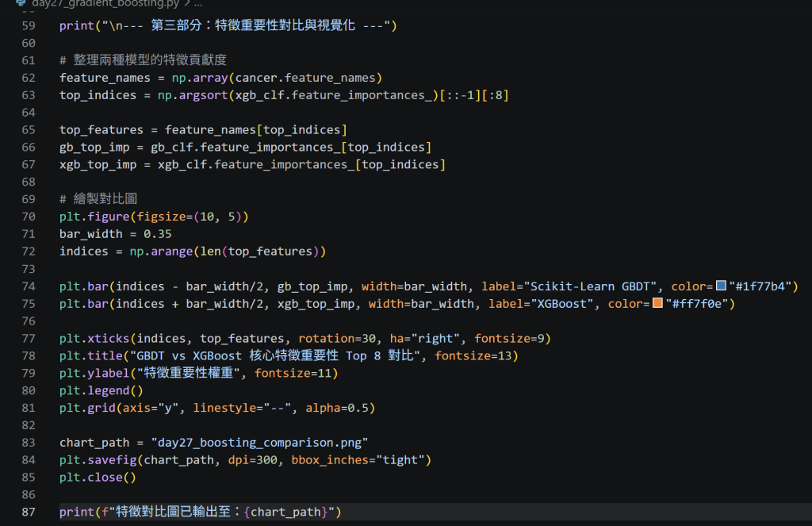
Task: Click the string "Scikit-Learn GBDT"
Action: pos(590,286)
